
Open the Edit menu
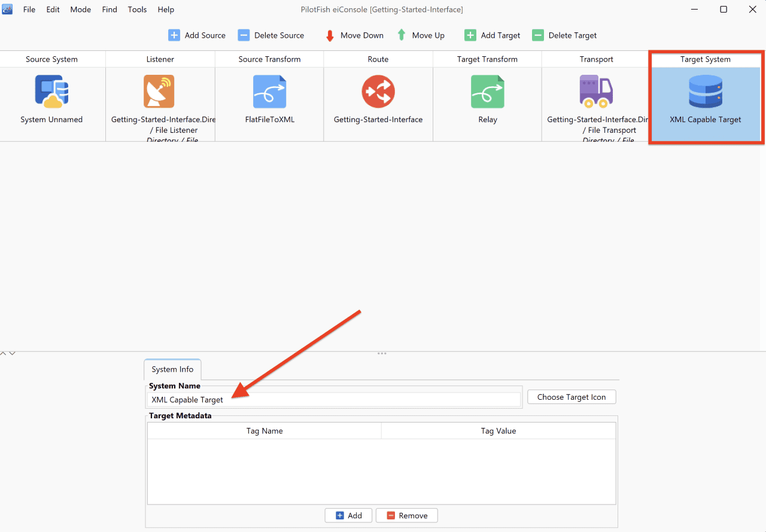click(x=53, y=10)
